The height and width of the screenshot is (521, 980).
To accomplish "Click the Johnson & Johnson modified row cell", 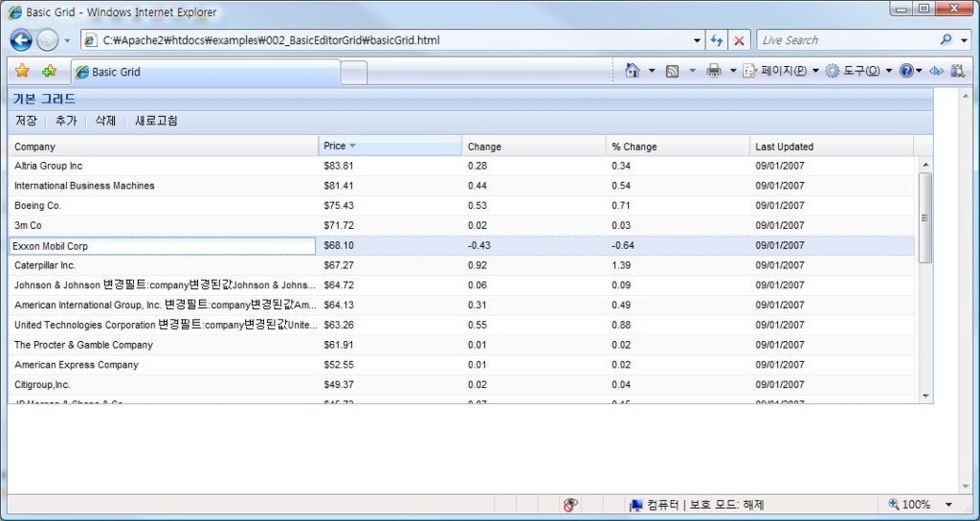I will (163, 285).
